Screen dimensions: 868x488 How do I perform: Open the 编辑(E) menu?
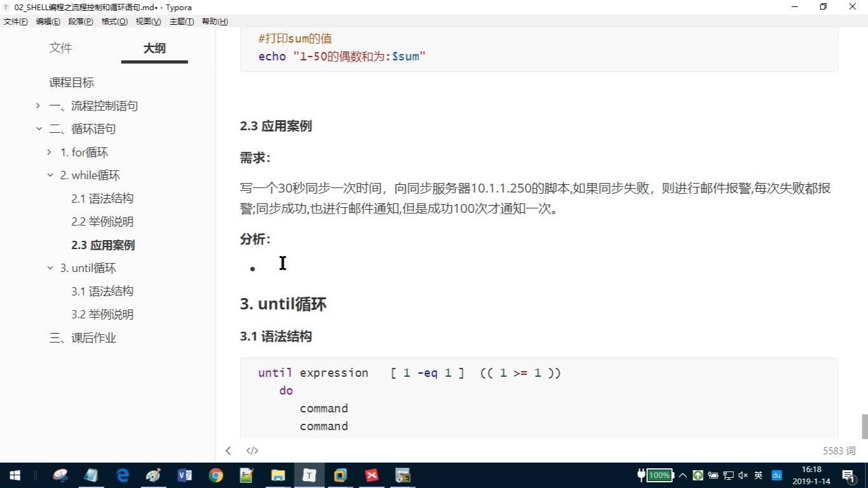[x=48, y=22]
